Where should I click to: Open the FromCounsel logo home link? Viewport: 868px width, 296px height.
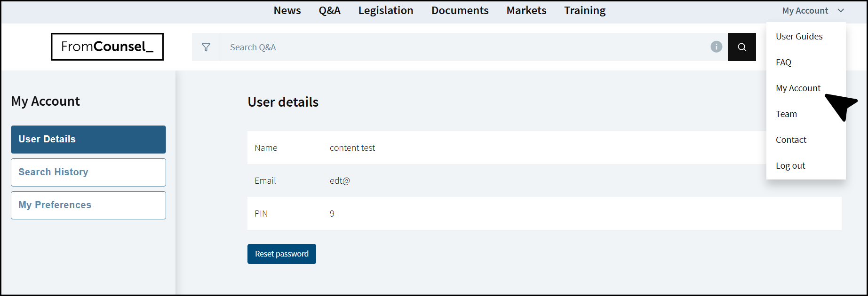click(107, 47)
